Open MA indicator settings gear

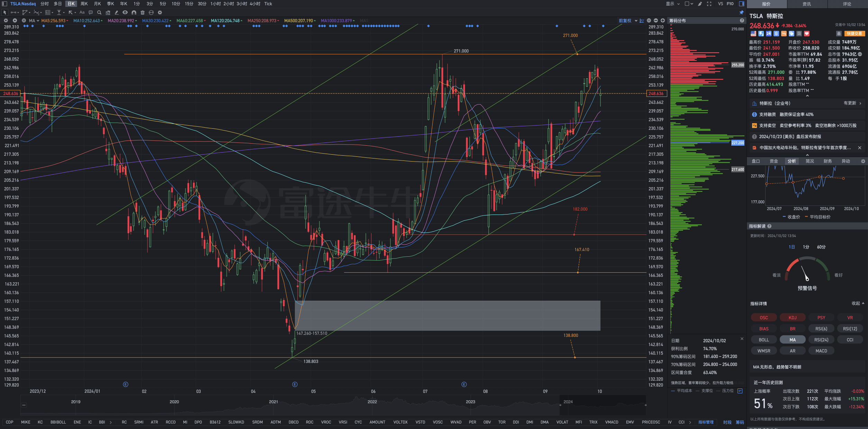[x=6, y=20]
